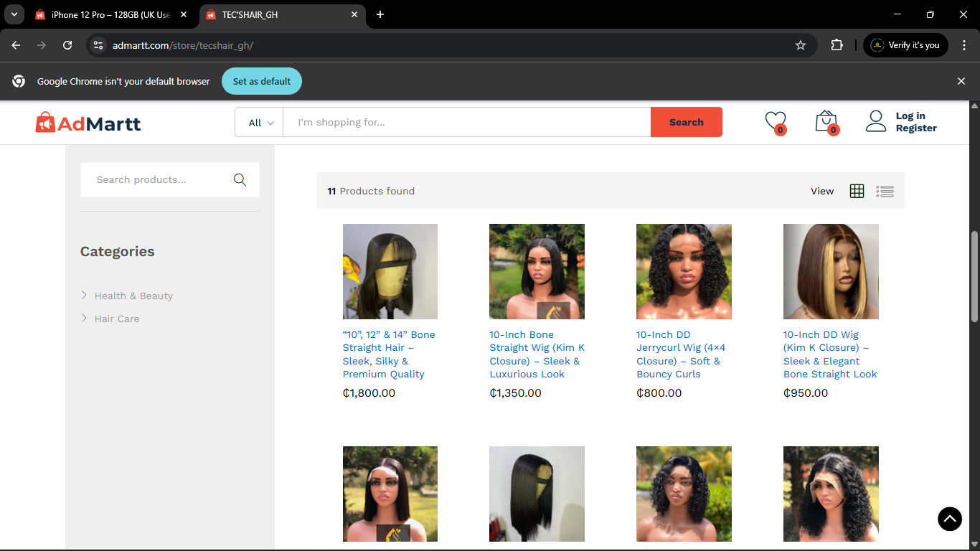Click the back-to-top arrow button
The height and width of the screenshot is (551, 980).
pos(949,519)
